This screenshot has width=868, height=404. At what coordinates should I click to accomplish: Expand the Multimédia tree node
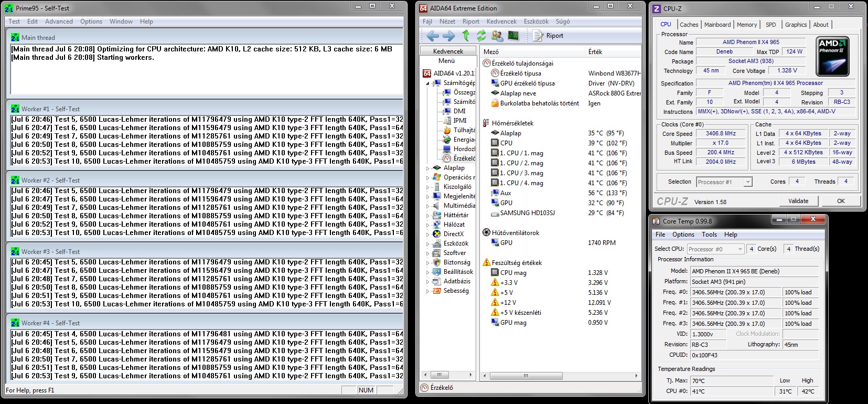427,206
